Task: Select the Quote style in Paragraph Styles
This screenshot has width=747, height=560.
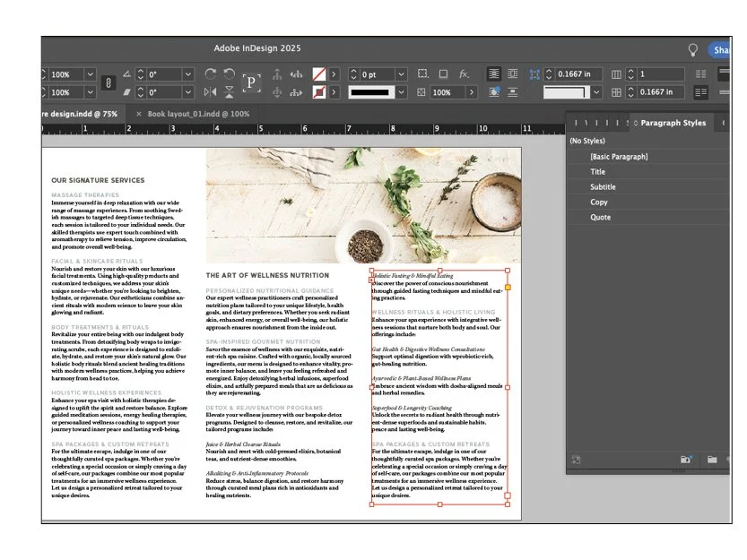Action: point(599,217)
